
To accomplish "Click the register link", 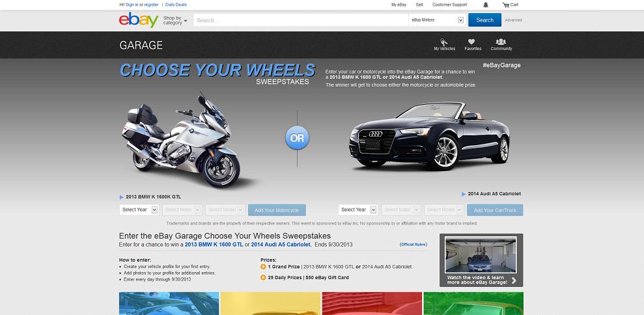I will 151,5.
